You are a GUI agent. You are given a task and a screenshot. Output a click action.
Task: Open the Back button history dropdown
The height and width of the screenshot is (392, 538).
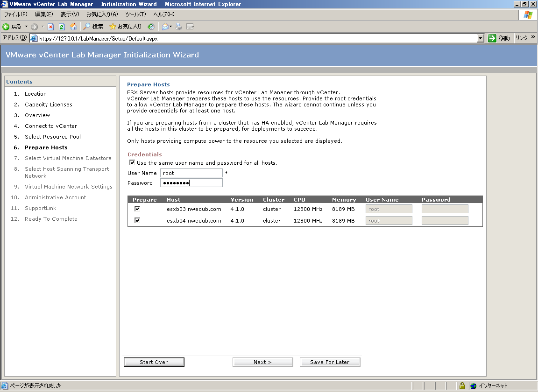pyautogui.click(x=27, y=27)
